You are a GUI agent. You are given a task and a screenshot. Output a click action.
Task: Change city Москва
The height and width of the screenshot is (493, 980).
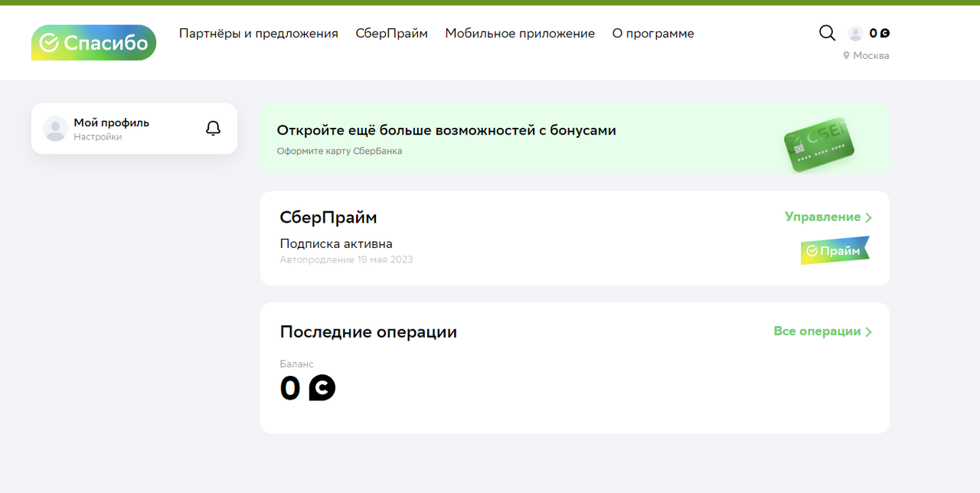pos(871,56)
